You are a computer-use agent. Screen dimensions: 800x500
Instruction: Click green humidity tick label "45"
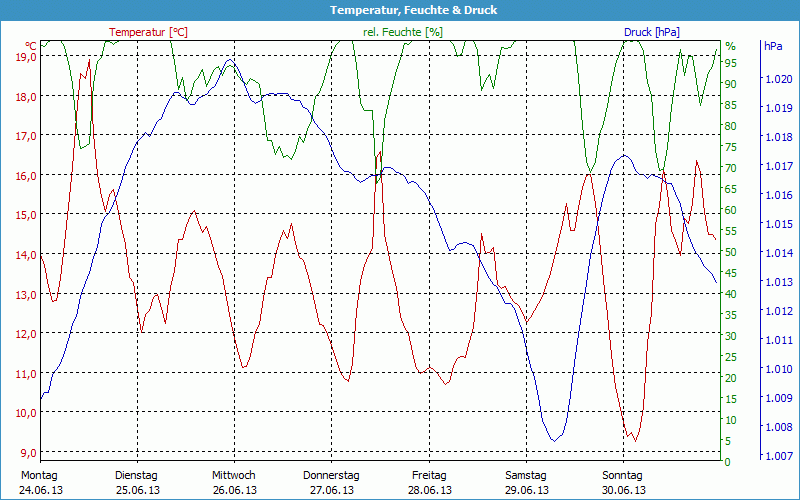coord(731,273)
